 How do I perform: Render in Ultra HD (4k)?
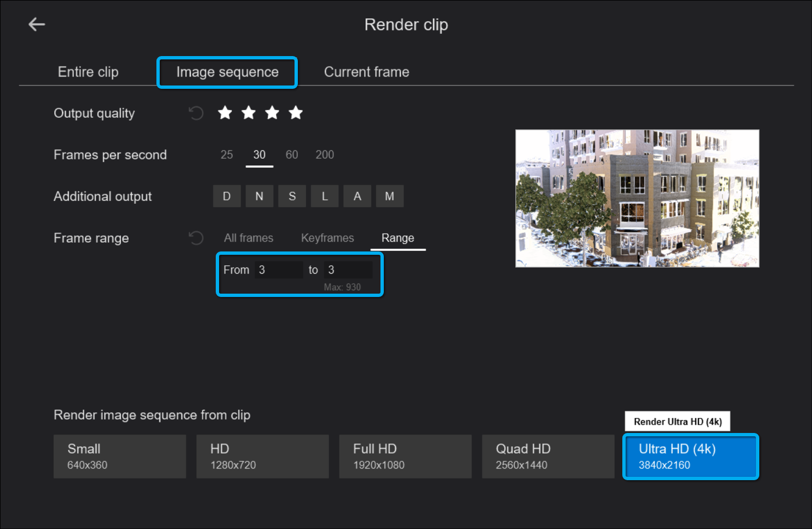[691, 456]
